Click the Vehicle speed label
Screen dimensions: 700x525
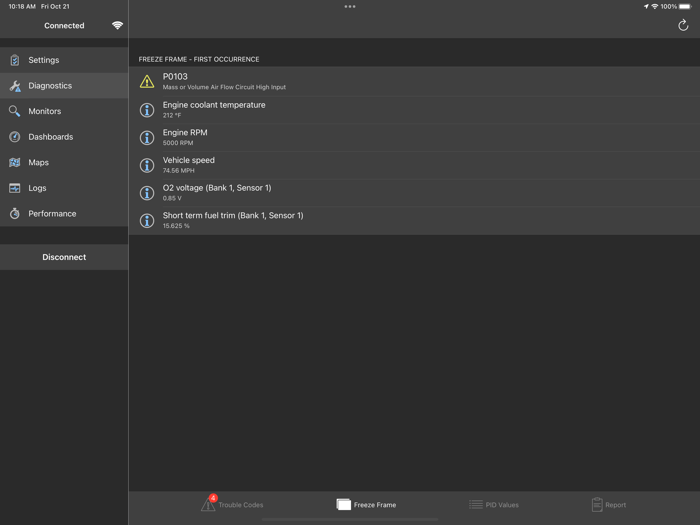tap(188, 160)
